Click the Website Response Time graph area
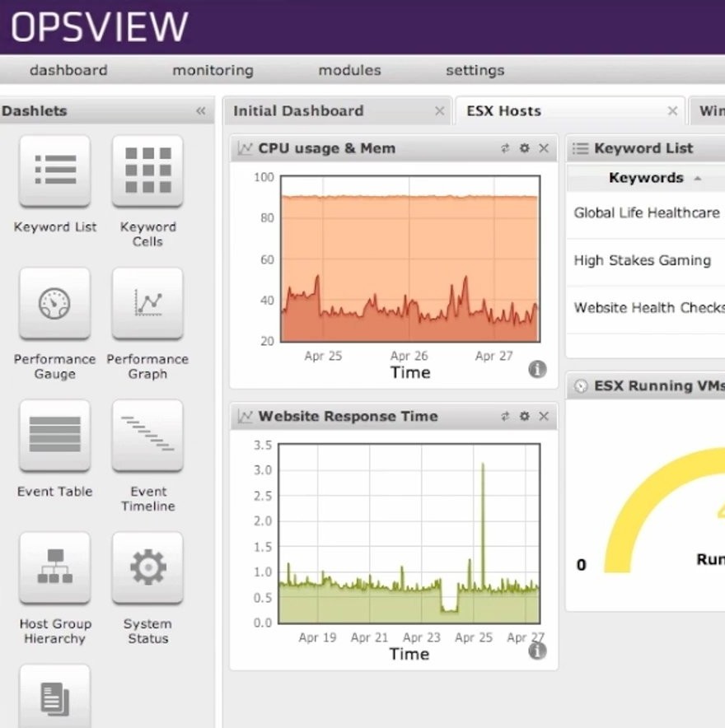The image size is (725, 728). (x=409, y=534)
